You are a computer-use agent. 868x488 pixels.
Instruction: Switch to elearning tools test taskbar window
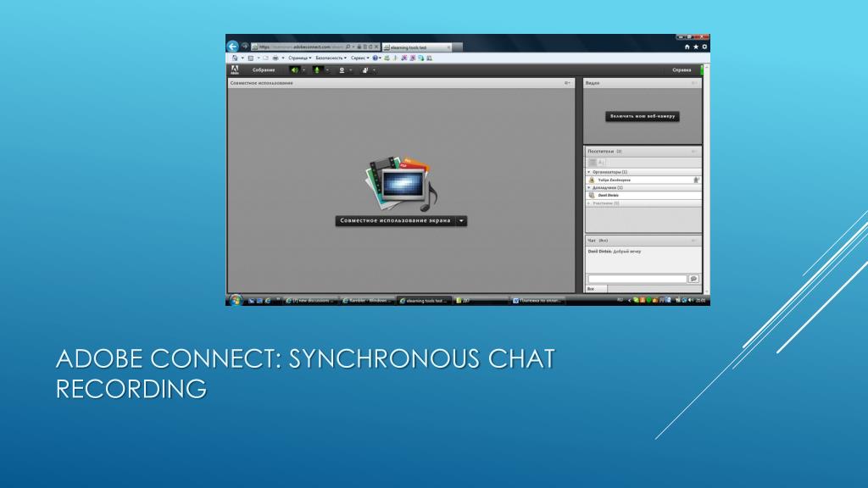click(424, 301)
